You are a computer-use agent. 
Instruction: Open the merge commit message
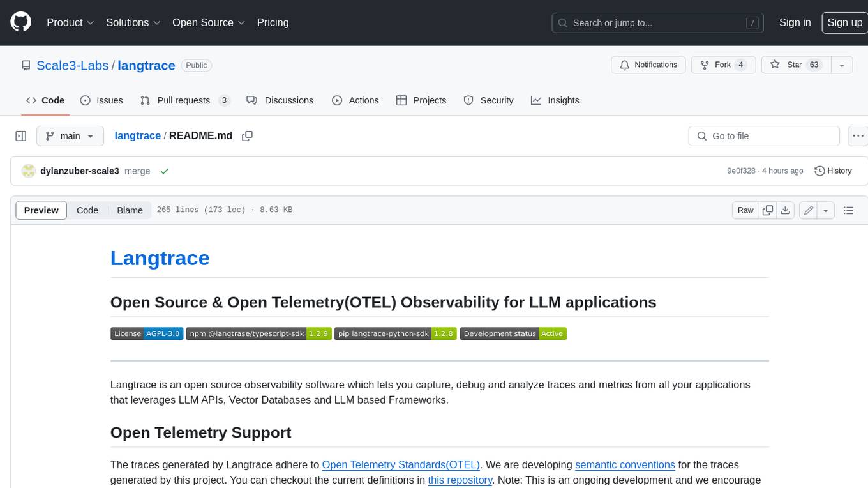(x=137, y=171)
